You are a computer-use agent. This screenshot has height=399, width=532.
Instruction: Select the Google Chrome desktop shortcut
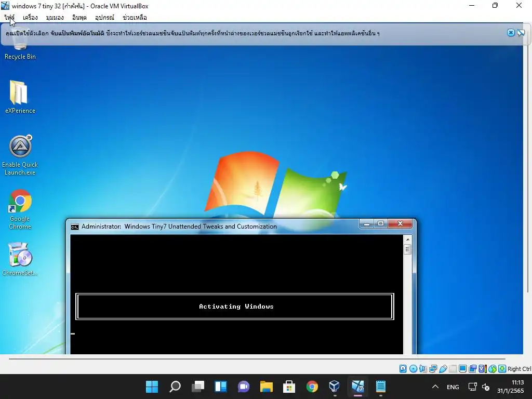click(20, 209)
